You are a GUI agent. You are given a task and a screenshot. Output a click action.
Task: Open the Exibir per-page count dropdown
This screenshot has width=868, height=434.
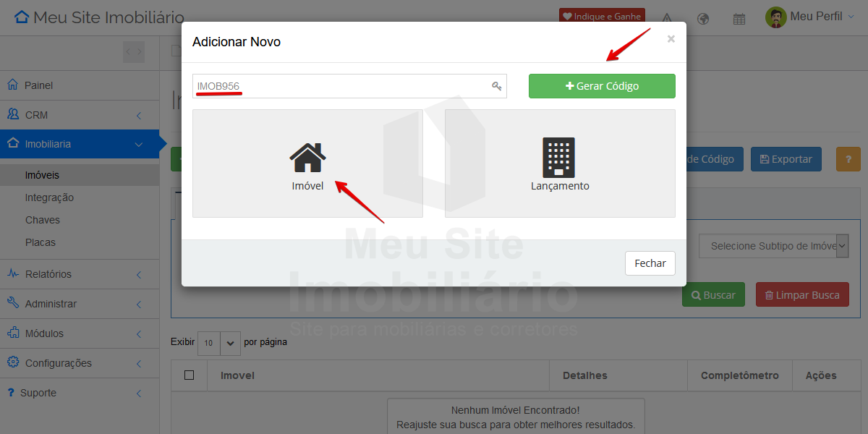(219, 343)
